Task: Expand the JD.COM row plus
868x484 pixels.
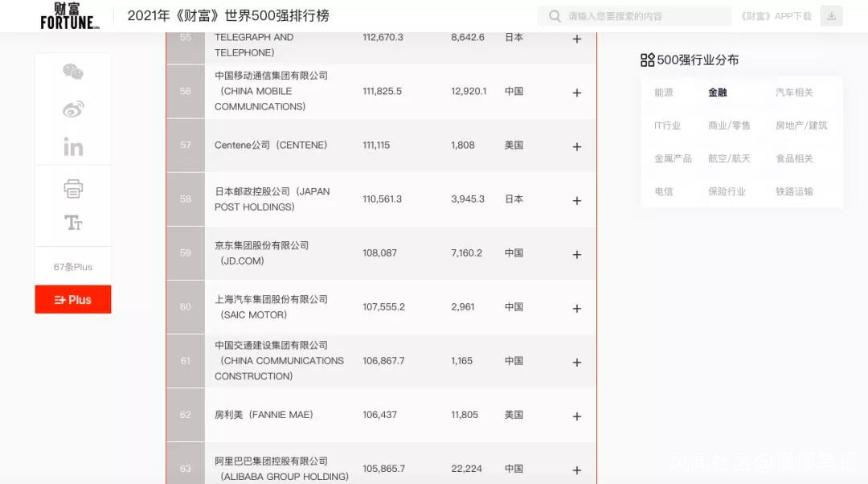Action: click(x=577, y=254)
